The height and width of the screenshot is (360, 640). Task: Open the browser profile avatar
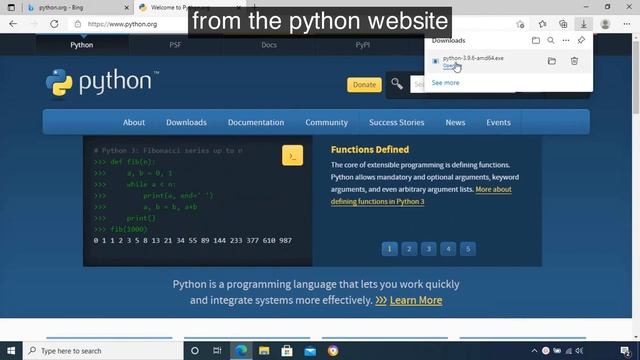(x=605, y=24)
